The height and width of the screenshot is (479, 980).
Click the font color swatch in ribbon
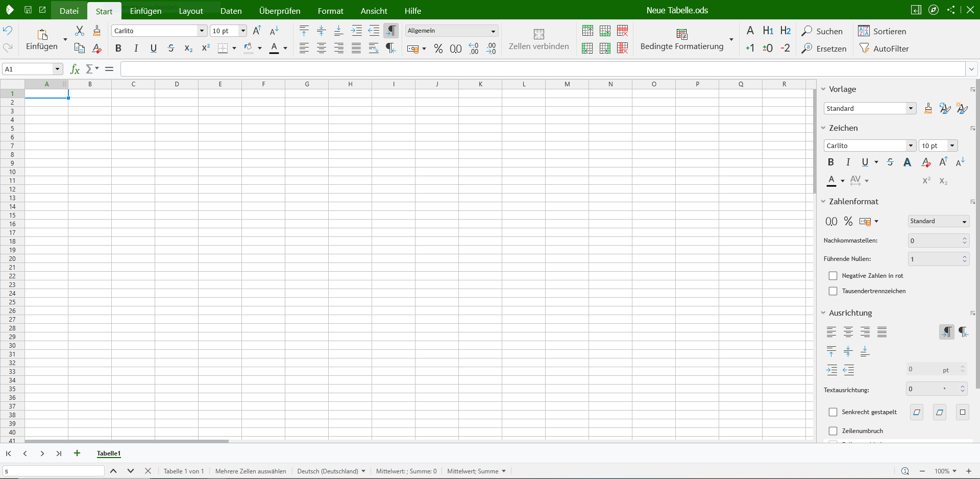274,49
